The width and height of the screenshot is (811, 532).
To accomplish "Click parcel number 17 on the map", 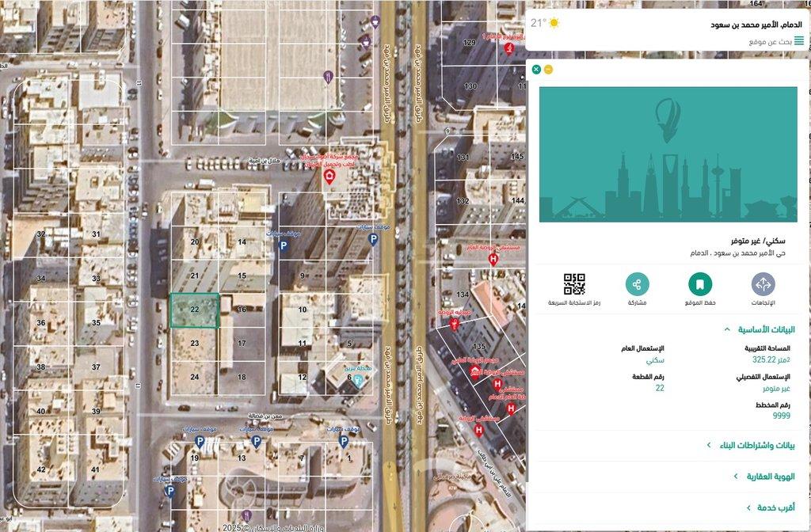I will [242, 343].
